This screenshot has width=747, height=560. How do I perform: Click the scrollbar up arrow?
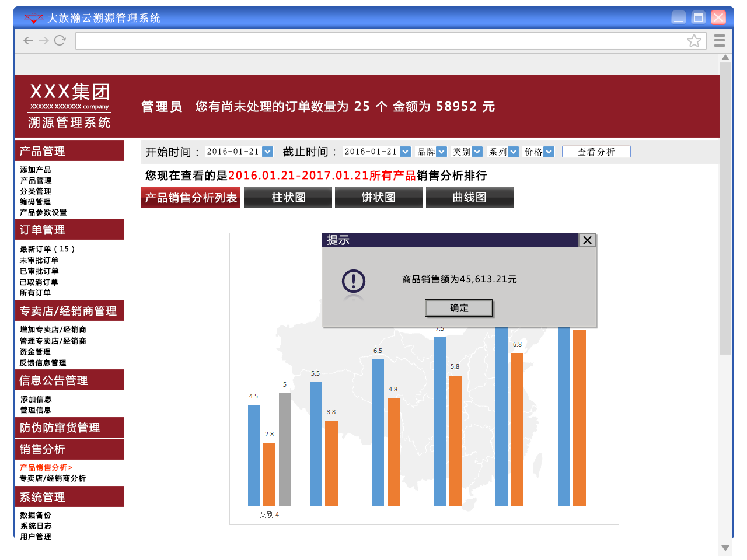725,58
